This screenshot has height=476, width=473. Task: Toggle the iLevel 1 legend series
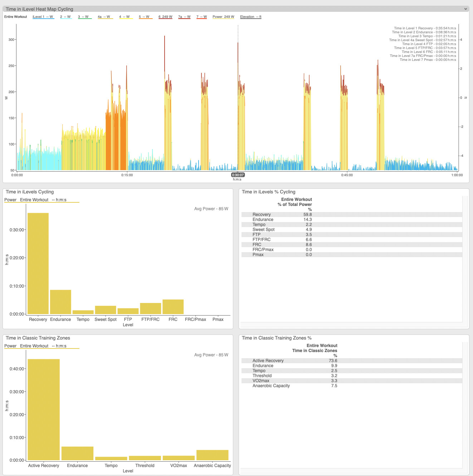point(43,17)
